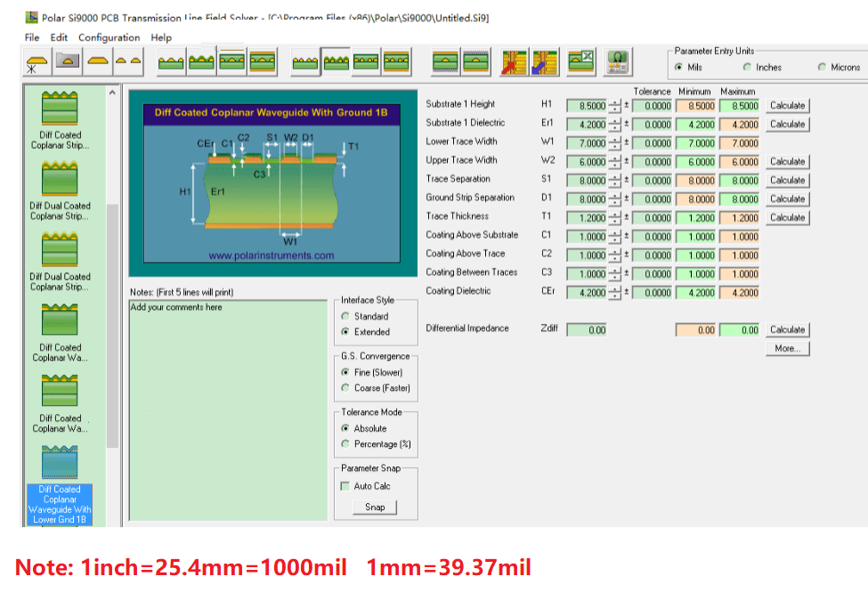The width and height of the screenshot is (868, 601).
Task: Select the Inches unit radio button
Action: (747, 68)
